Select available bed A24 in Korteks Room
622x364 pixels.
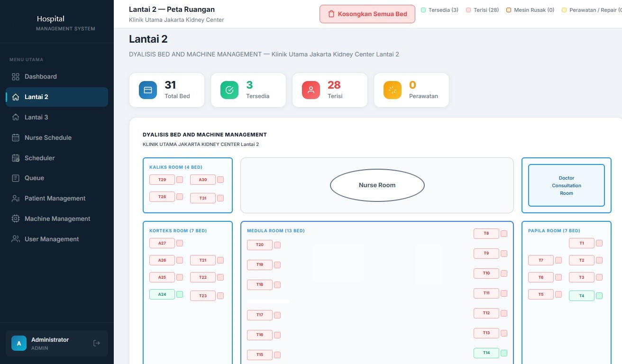tap(162, 294)
